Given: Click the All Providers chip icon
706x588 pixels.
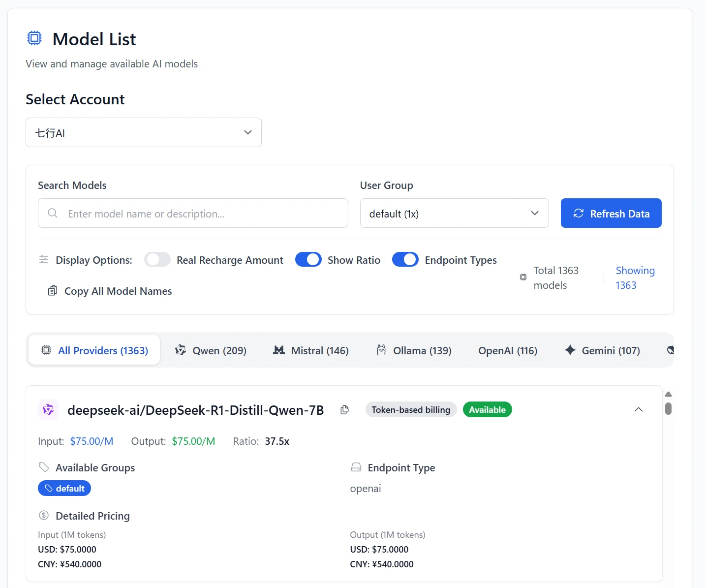Looking at the screenshot, I should pyautogui.click(x=46, y=350).
